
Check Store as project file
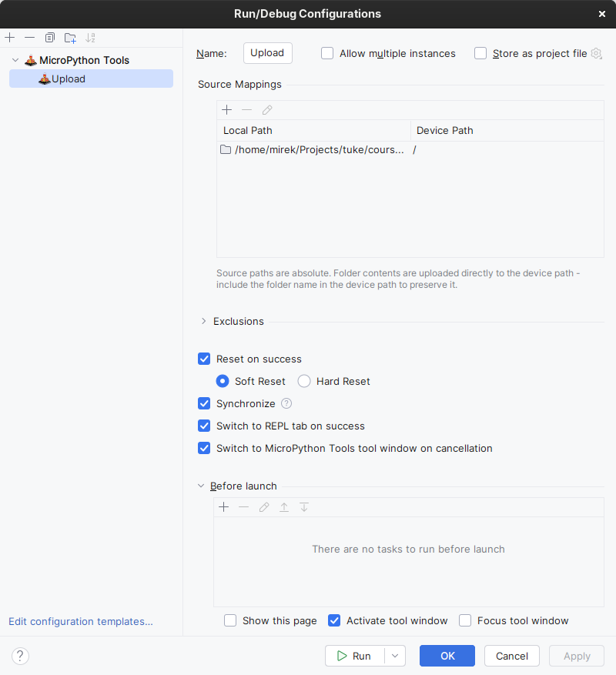pyautogui.click(x=480, y=53)
